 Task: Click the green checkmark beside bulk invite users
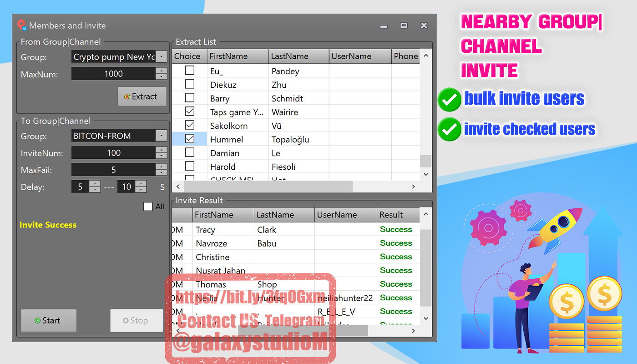point(449,99)
